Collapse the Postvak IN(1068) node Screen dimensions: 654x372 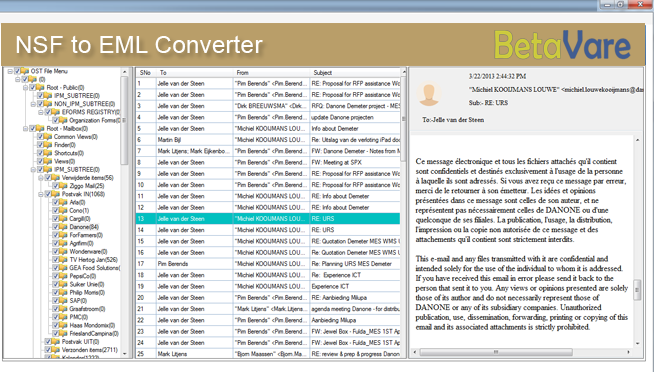point(41,194)
